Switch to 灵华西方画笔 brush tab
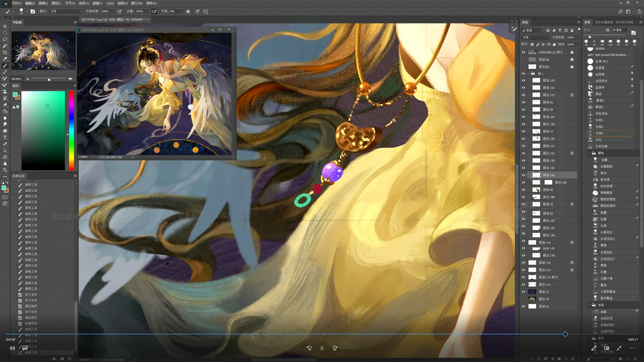Image resolution: width=644 pixels, height=362 pixels. point(625,22)
